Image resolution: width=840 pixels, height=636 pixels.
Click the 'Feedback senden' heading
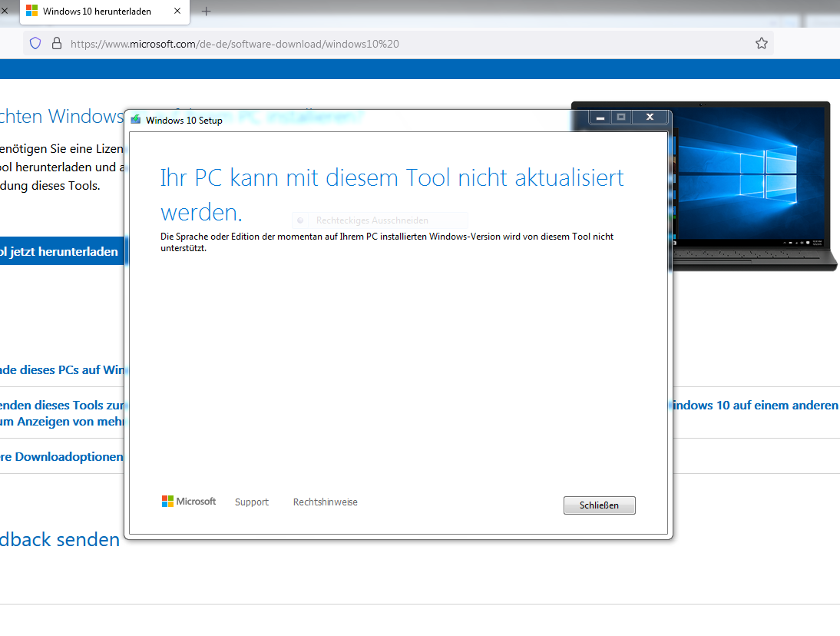tap(60, 539)
